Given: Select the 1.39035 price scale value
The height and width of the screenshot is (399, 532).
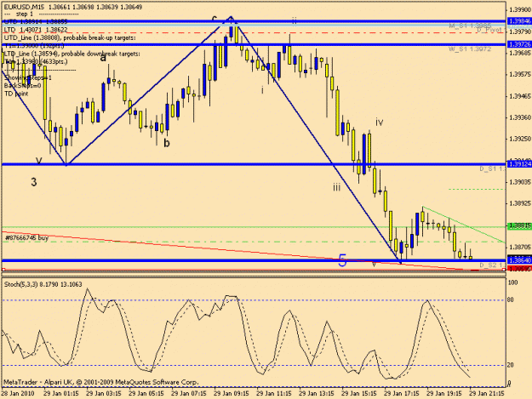Looking at the screenshot, I should [x=519, y=182].
